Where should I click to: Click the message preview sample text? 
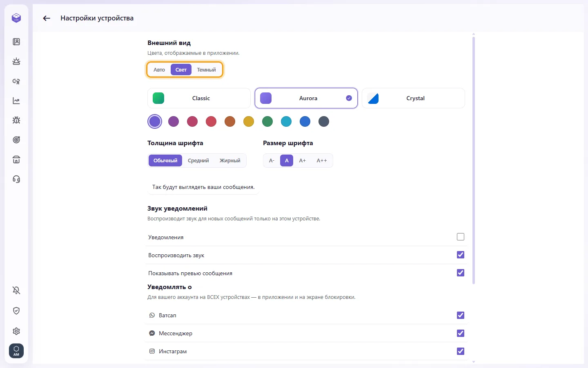point(203,187)
